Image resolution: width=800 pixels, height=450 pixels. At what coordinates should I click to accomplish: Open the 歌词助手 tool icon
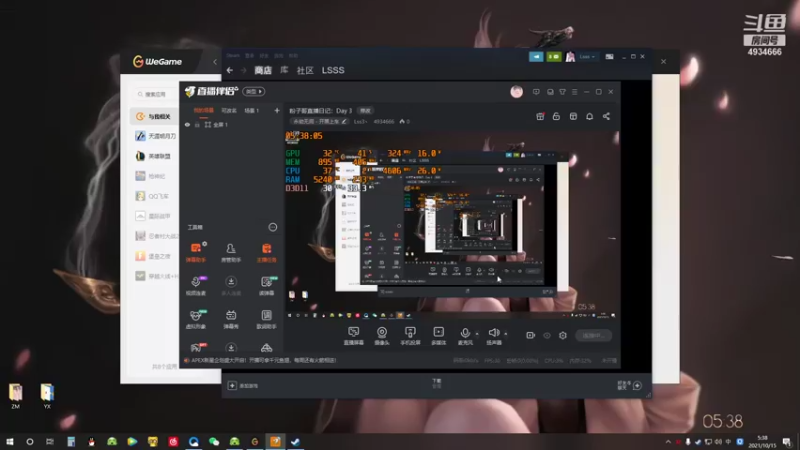[x=266, y=319]
